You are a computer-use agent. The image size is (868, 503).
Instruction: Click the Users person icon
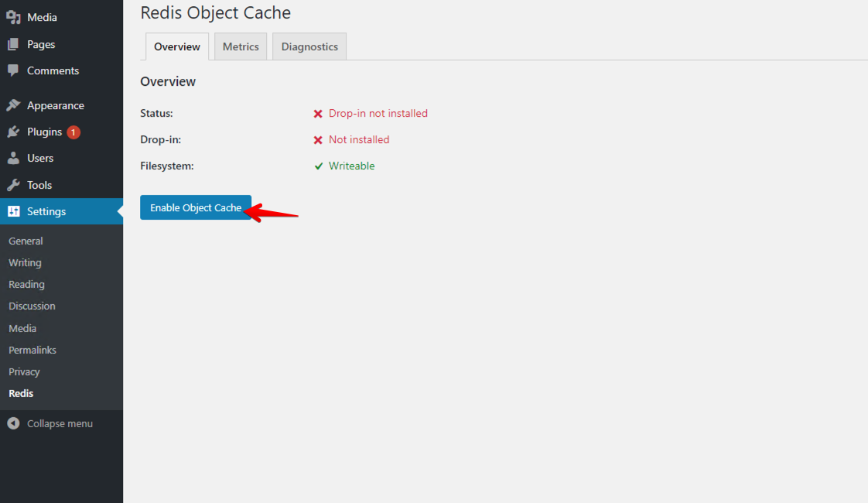coord(13,159)
